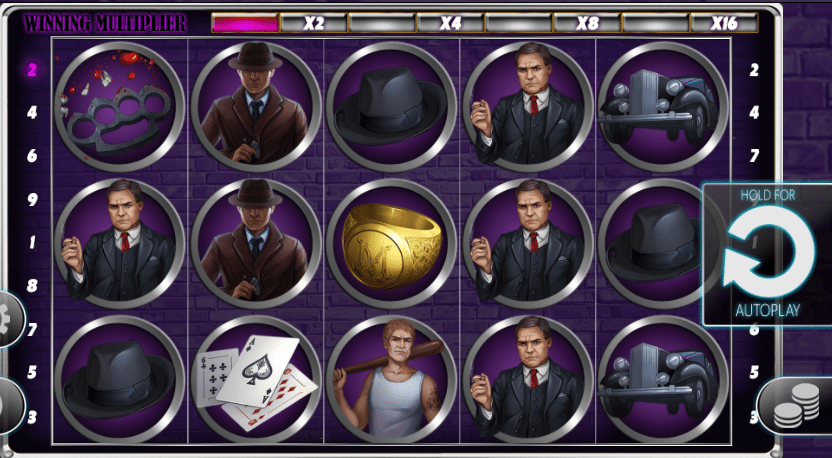Select the bottom-left fedora hat symbol
Screen dimensions: 832x458
coord(119,380)
